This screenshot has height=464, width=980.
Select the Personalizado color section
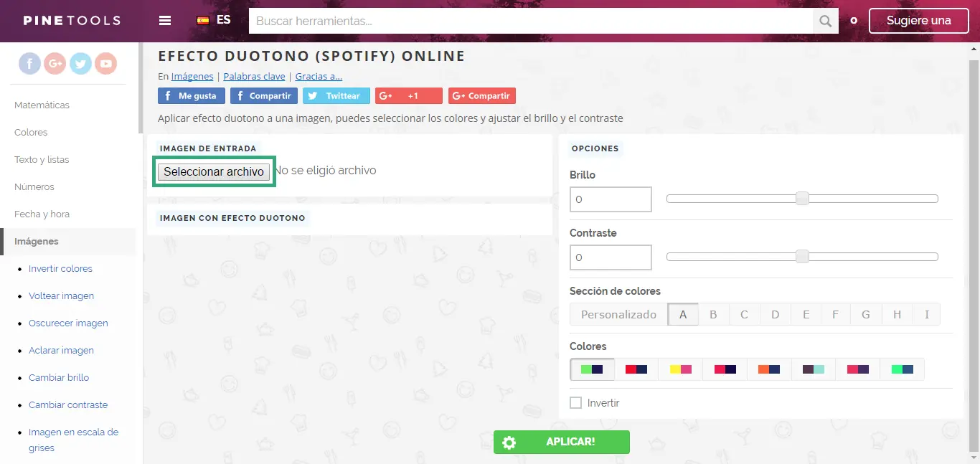(x=618, y=314)
